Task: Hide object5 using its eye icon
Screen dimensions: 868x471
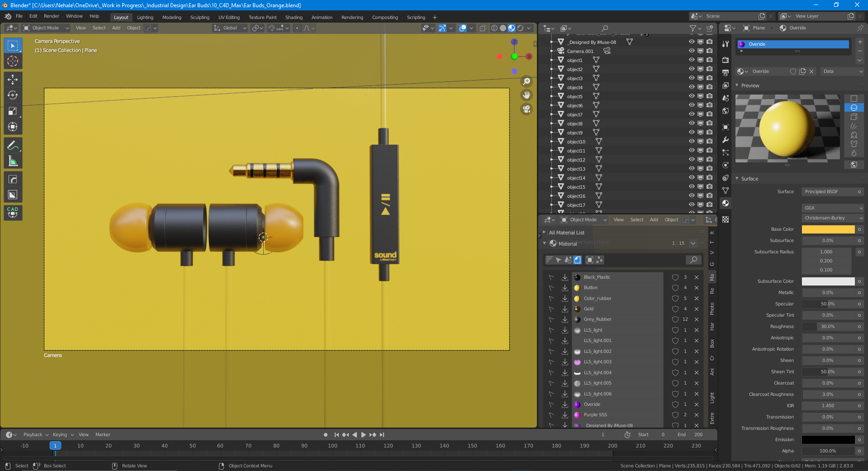Action: pos(691,96)
